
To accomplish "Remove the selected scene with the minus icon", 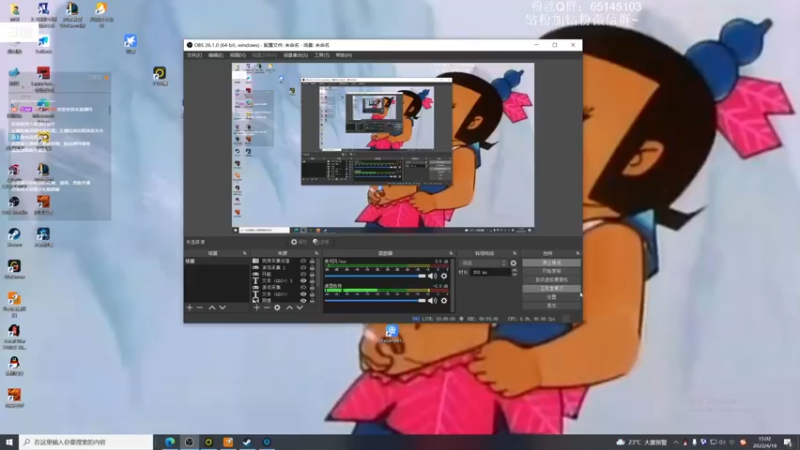I will pos(200,308).
